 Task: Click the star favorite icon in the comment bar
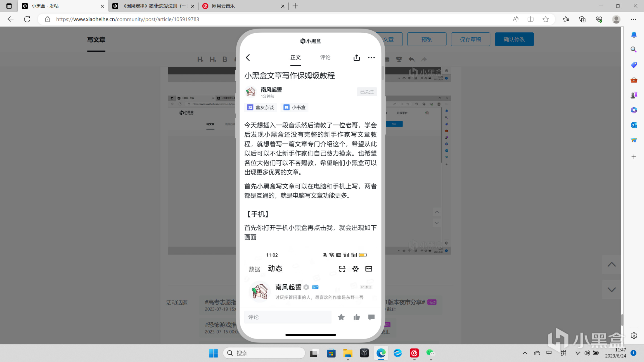coord(341,317)
